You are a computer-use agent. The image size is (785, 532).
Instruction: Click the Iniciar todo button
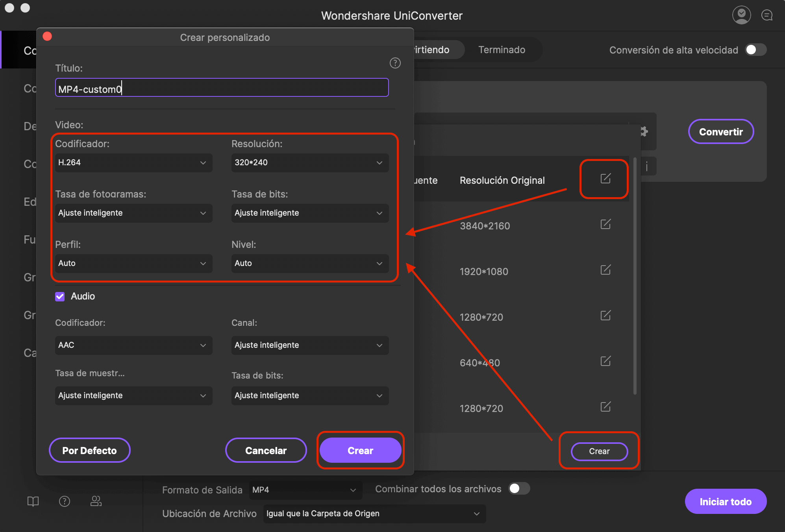click(x=726, y=501)
